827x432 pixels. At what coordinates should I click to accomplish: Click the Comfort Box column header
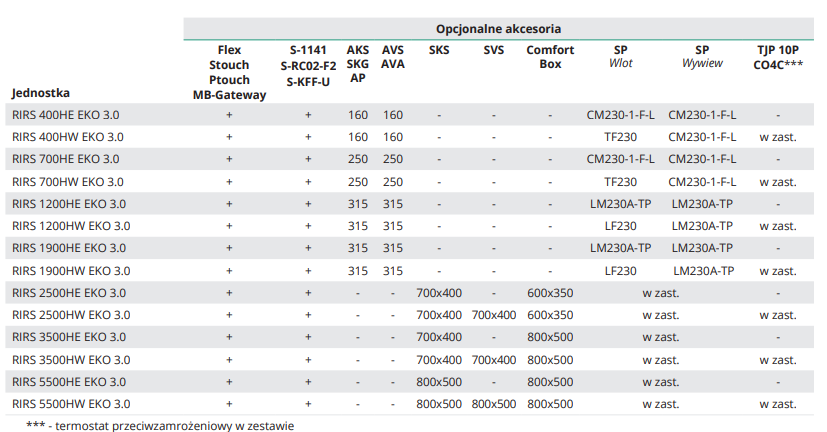(x=550, y=56)
